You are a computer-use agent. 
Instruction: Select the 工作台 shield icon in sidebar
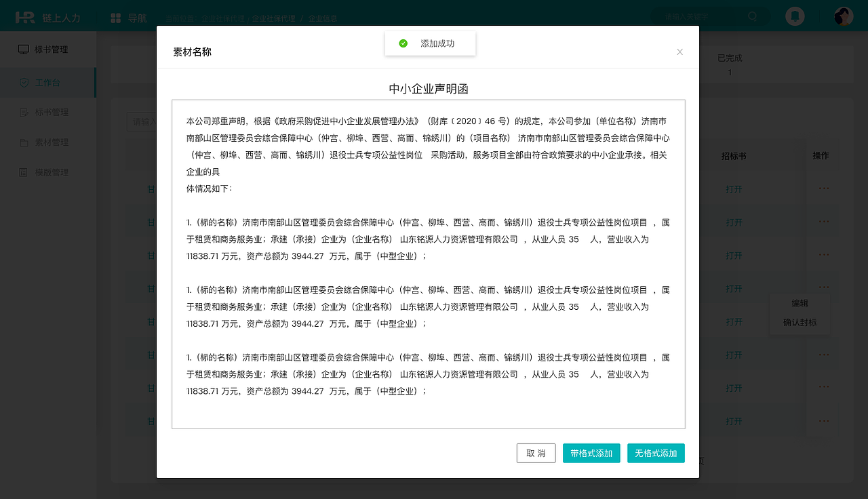(24, 82)
